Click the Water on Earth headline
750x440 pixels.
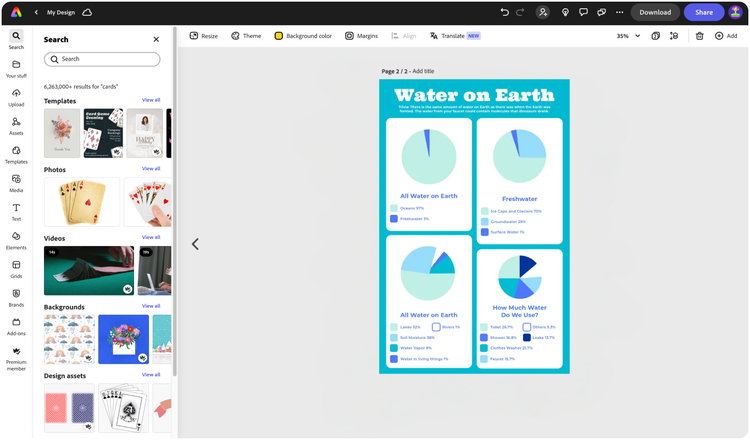click(x=474, y=95)
